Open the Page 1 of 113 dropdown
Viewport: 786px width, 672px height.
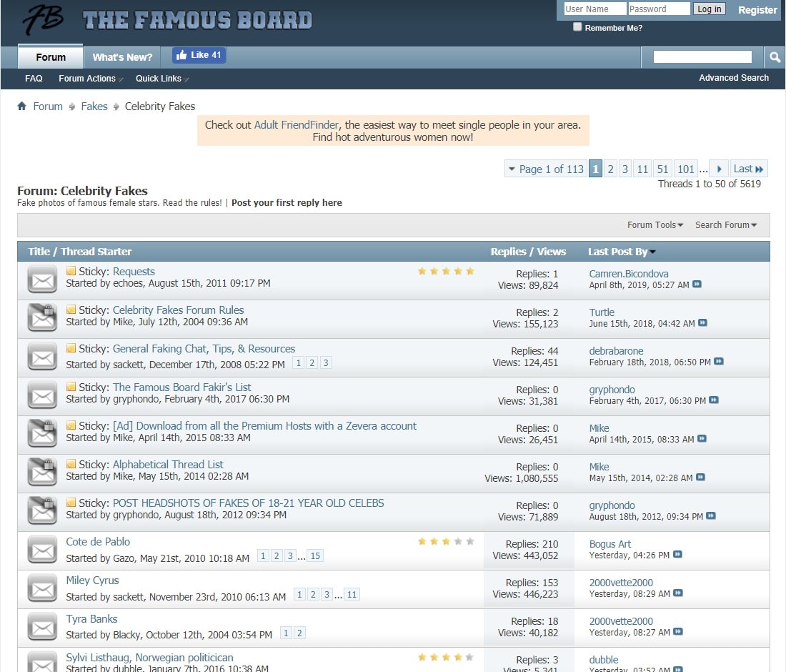pyautogui.click(x=544, y=169)
